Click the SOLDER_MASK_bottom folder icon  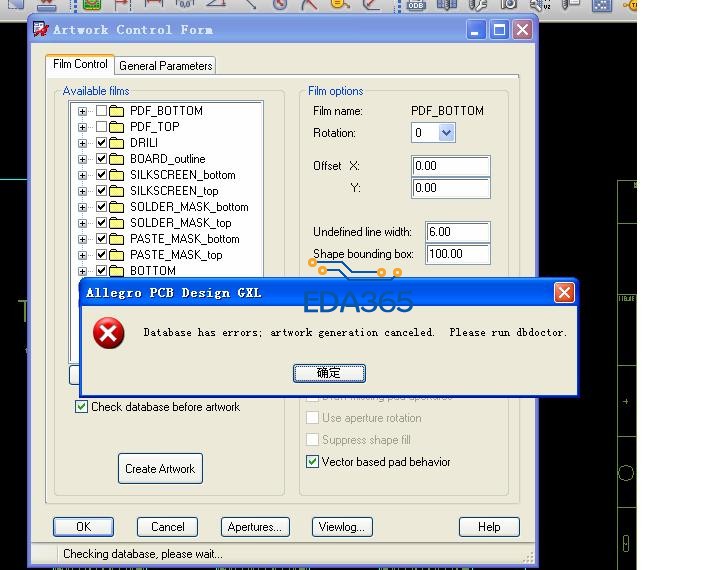pyautogui.click(x=117, y=207)
